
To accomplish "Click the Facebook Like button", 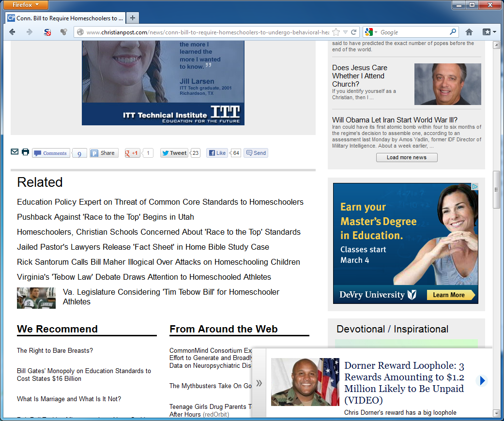I will (217, 153).
